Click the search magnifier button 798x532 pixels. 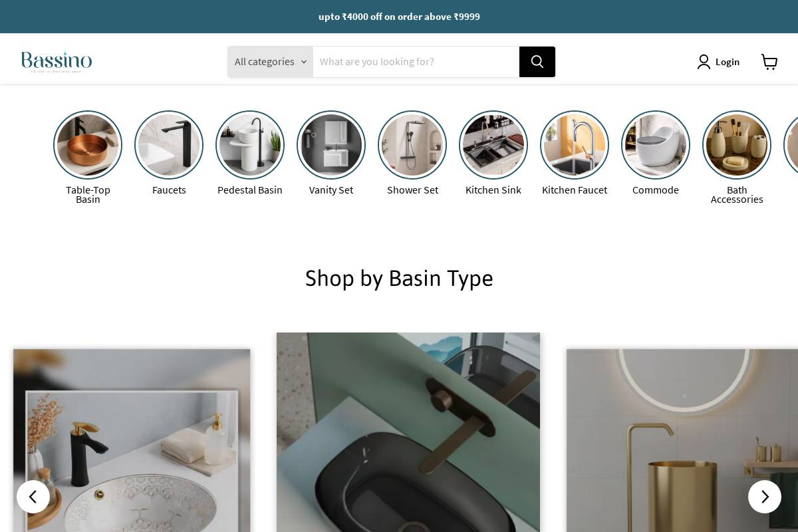click(x=537, y=62)
